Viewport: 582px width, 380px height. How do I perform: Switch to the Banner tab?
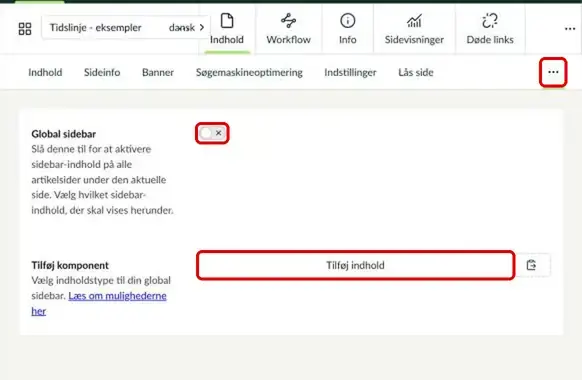tap(158, 72)
